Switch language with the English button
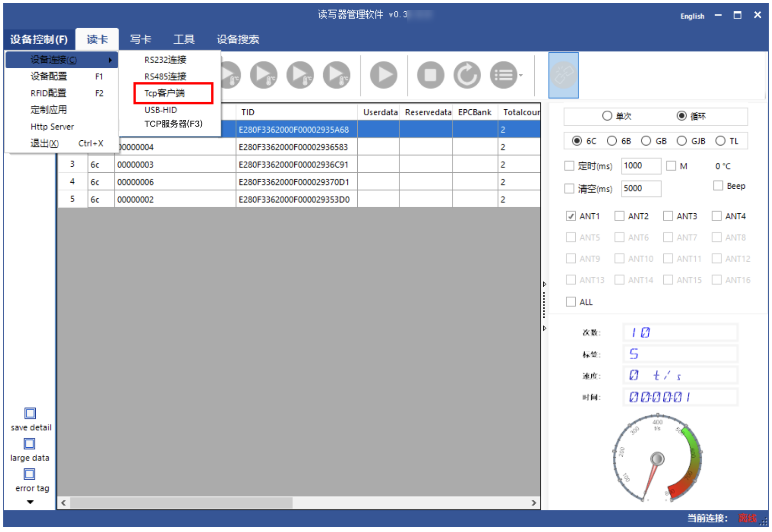This screenshot has width=772, height=532. [692, 16]
